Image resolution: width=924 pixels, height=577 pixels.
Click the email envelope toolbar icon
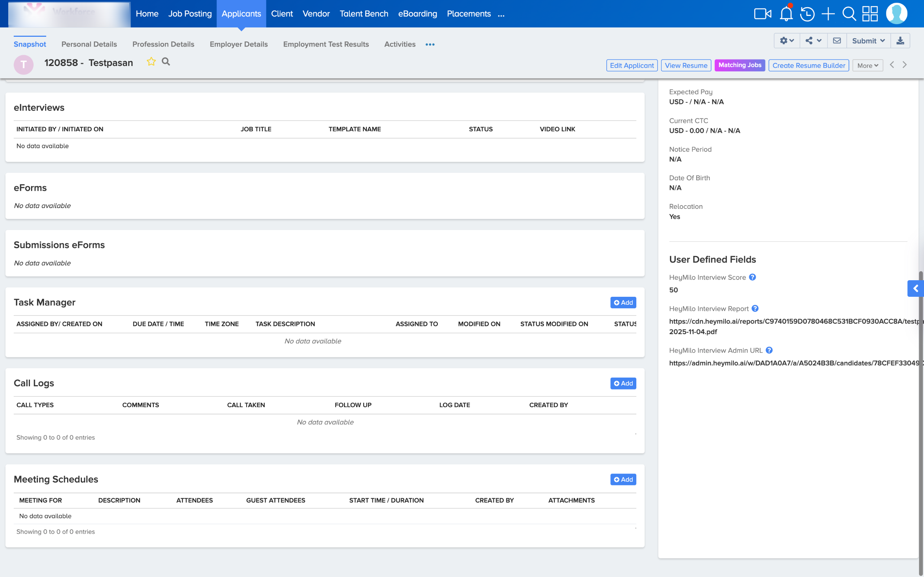(x=837, y=41)
